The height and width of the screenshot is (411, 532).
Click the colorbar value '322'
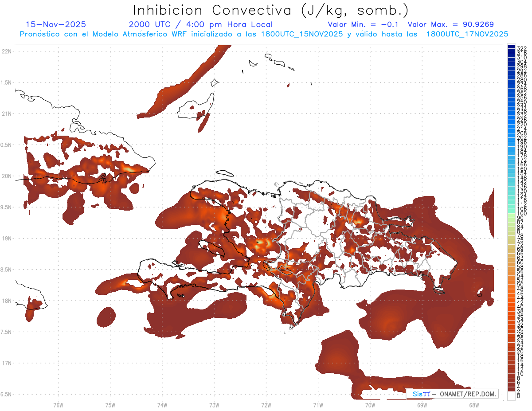coord(521,48)
